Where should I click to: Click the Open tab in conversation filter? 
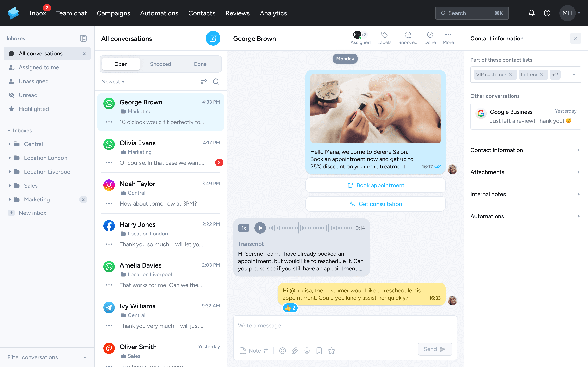click(121, 64)
